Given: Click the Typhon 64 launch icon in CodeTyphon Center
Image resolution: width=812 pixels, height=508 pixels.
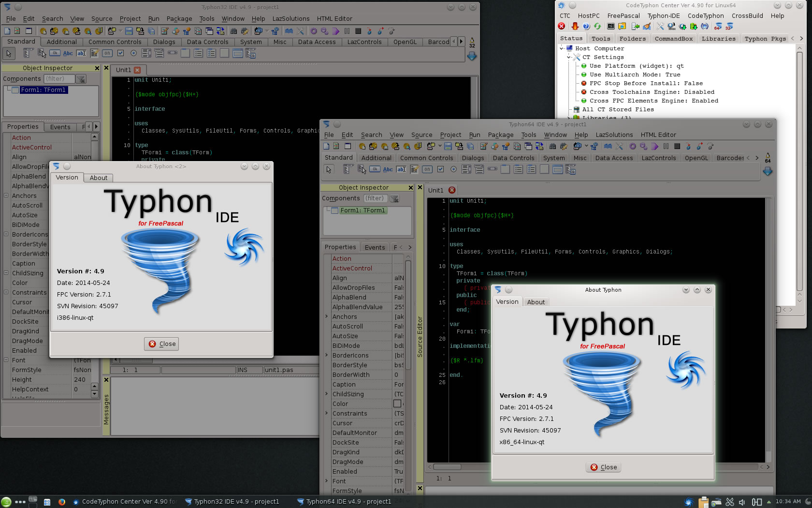Looking at the screenshot, I should (x=718, y=26).
